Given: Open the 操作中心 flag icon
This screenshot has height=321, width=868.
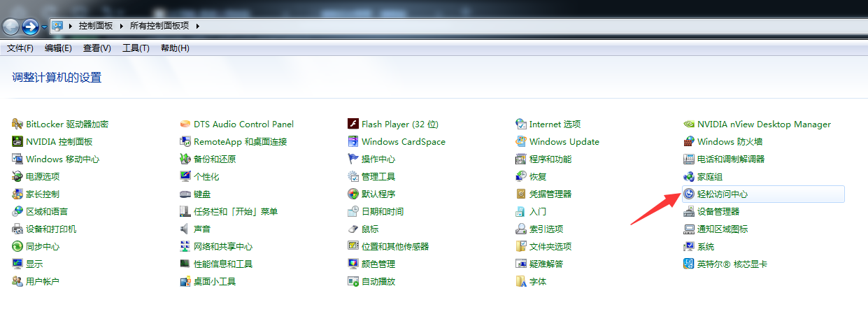Looking at the screenshot, I should click(x=353, y=159).
